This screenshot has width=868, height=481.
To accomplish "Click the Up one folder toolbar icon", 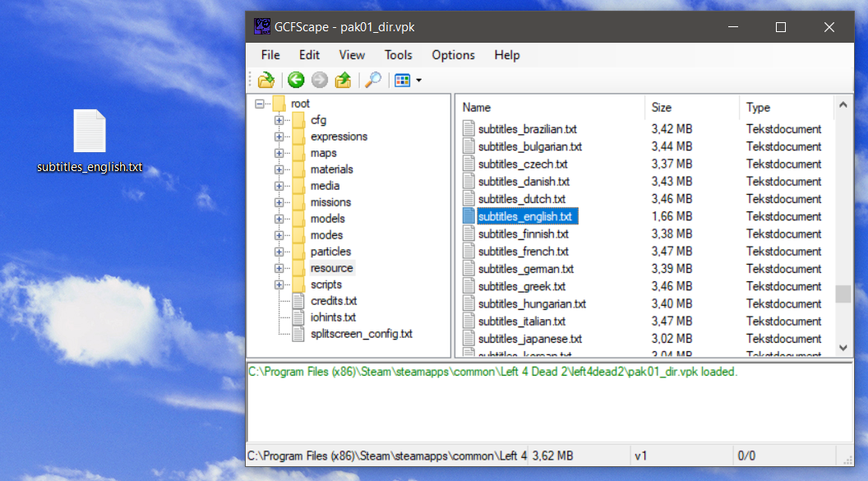I will (344, 81).
